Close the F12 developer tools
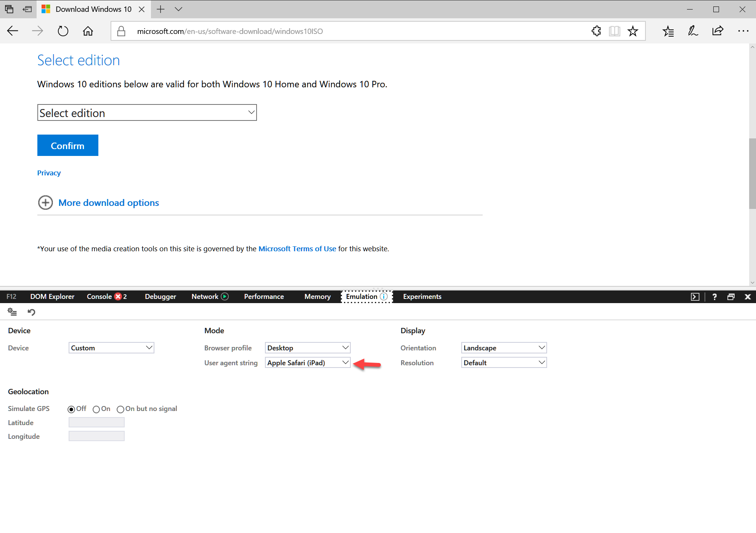 (748, 297)
